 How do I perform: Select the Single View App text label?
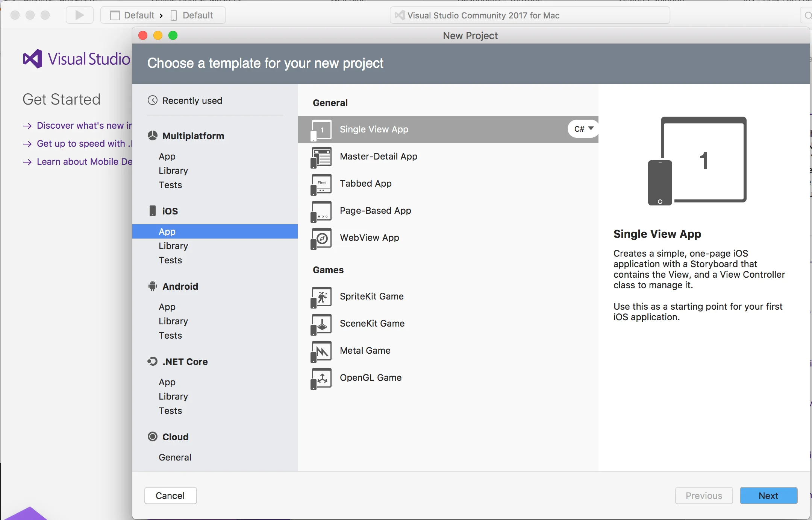tap(374, 129)
